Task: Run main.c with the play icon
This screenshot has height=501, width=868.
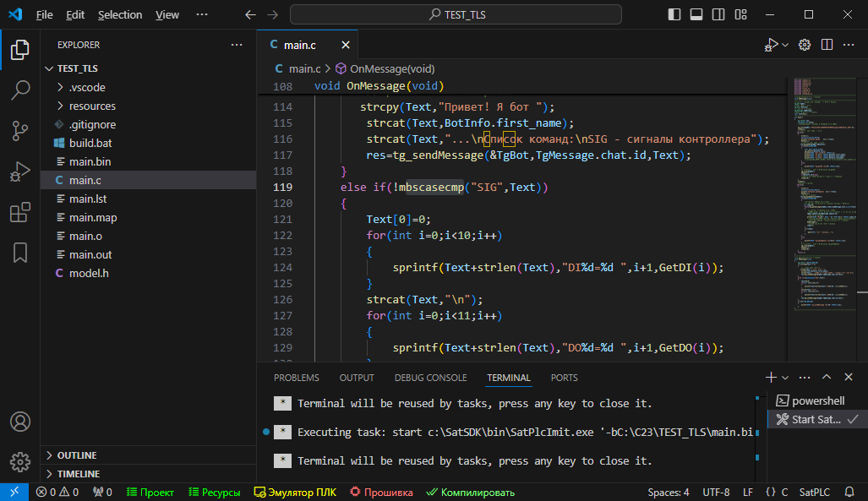Action: 772,44
